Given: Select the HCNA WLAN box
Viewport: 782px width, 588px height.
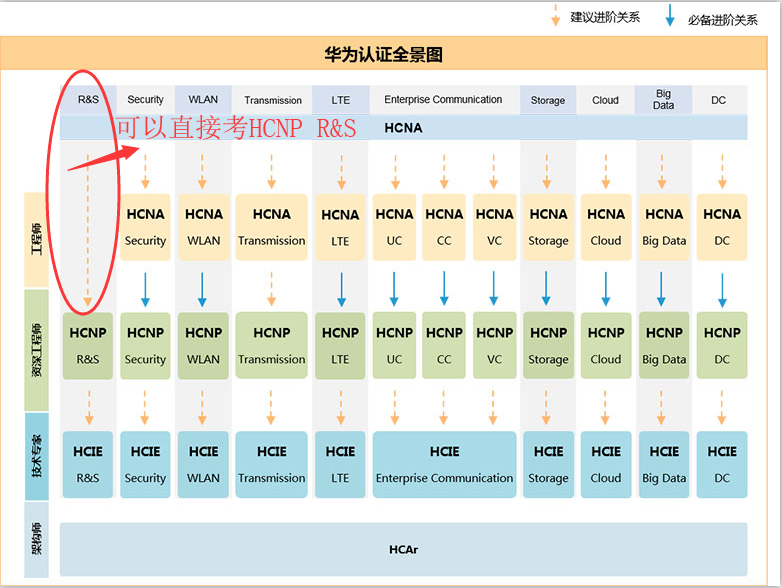Looking at the screenshot, I should (x=203, y=227).
